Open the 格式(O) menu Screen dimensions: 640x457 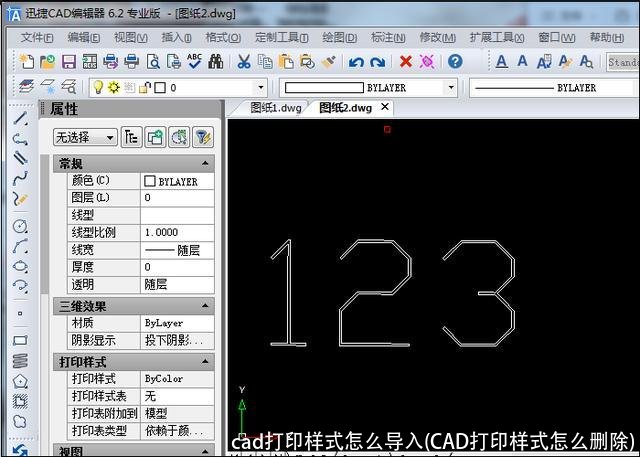pos(223,38)
